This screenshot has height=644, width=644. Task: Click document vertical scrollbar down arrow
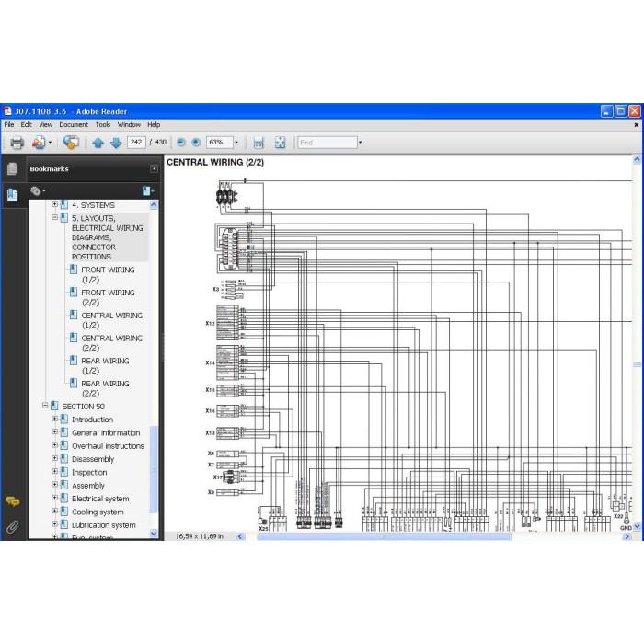pyautogui.click(x=637, y=526)
